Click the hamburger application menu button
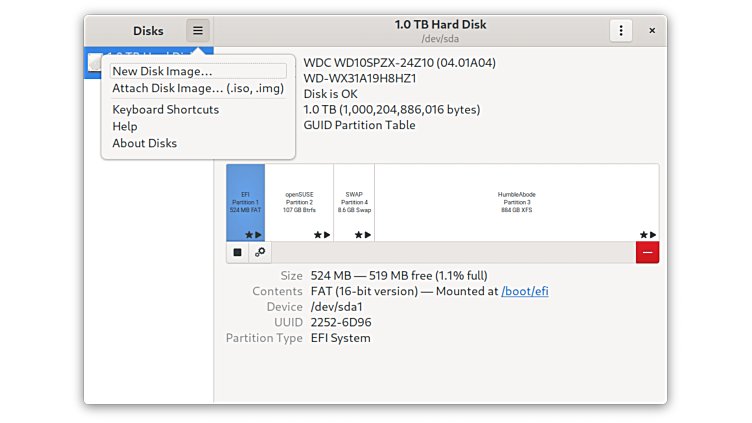The image size is (752, 423). pos(197,31)
